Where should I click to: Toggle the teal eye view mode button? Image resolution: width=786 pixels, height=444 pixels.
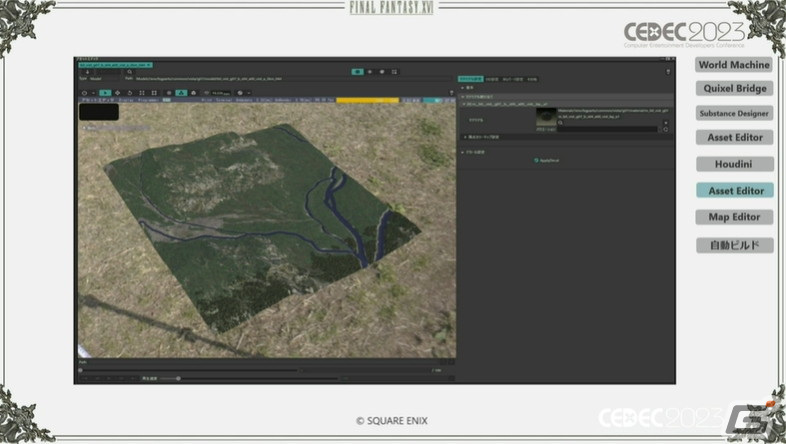click(x=357, y=72)
